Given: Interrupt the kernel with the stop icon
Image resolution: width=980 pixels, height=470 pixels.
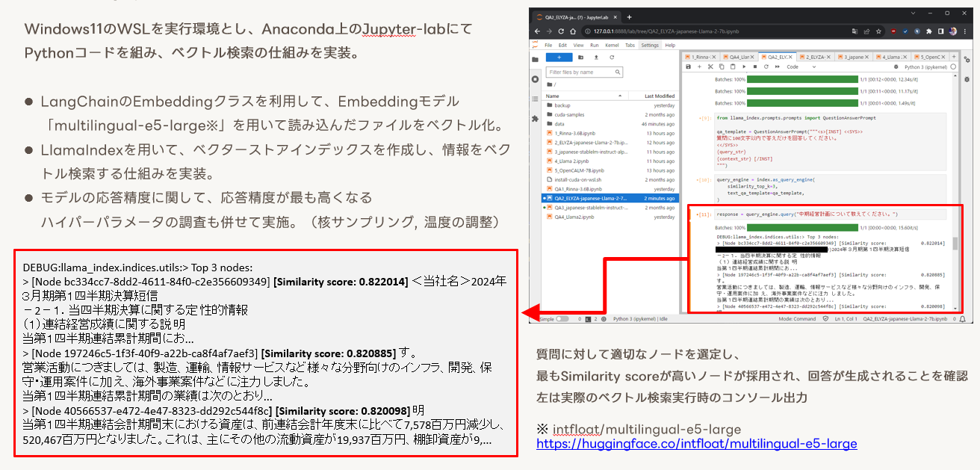Looking at the screenshot, I should 755,67.
